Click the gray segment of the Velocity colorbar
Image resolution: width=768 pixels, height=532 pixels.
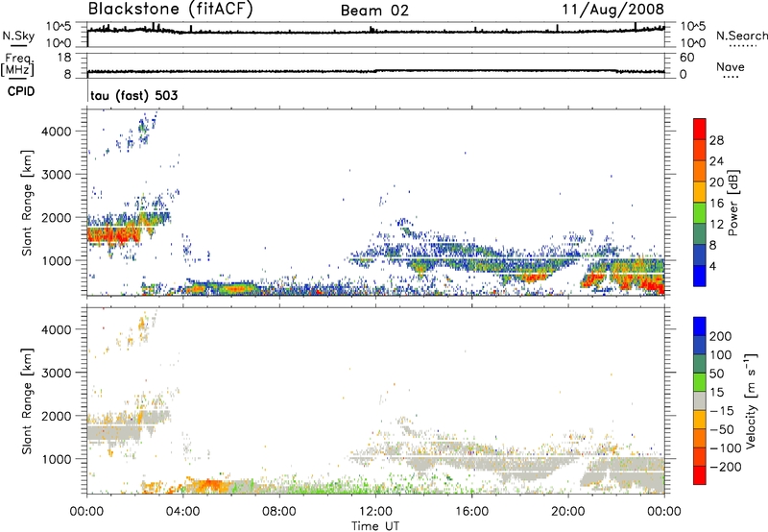point(700,400)
